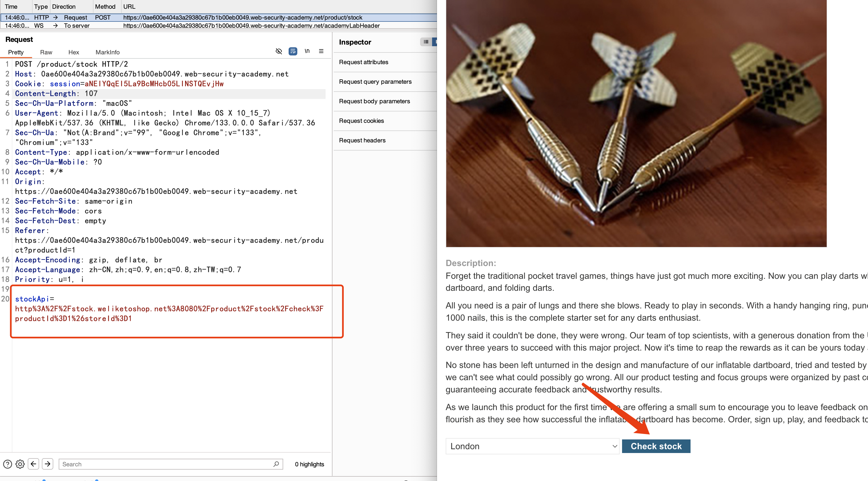
Task: Click the magnifier icon in Search field
Action: coord(276,464)
